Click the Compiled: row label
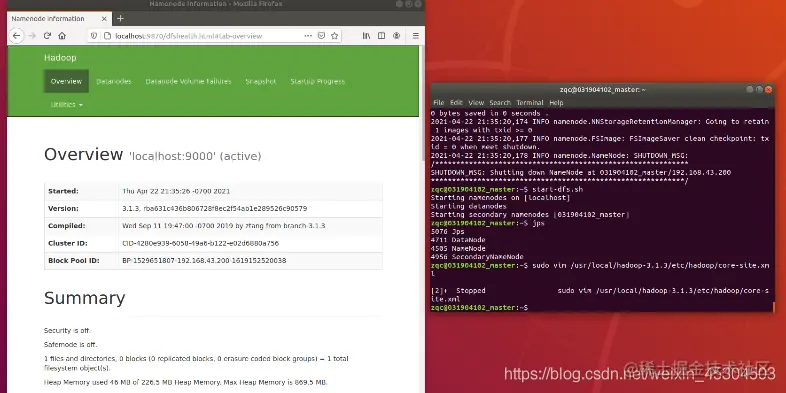Image resolution: width=786 pixels, height=393 pixels. tap(67, 226)
